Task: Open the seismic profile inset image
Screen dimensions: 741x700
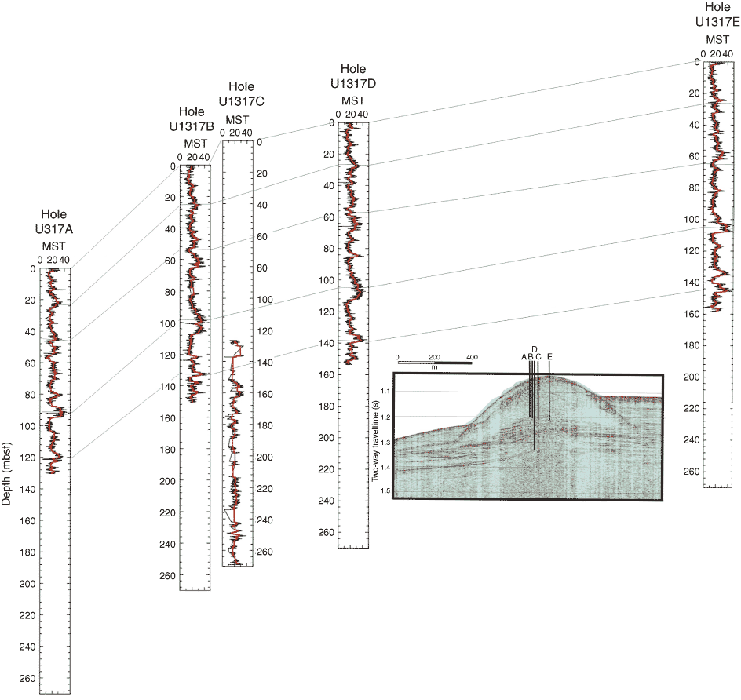Action: click(528, 436)
